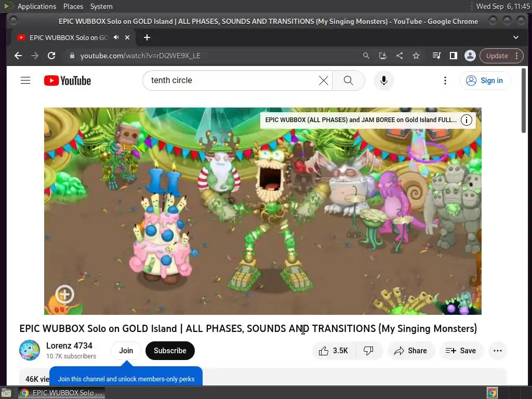View site information via the lock icon
Screen dimensions: 532x399
(x=72, y=56)
